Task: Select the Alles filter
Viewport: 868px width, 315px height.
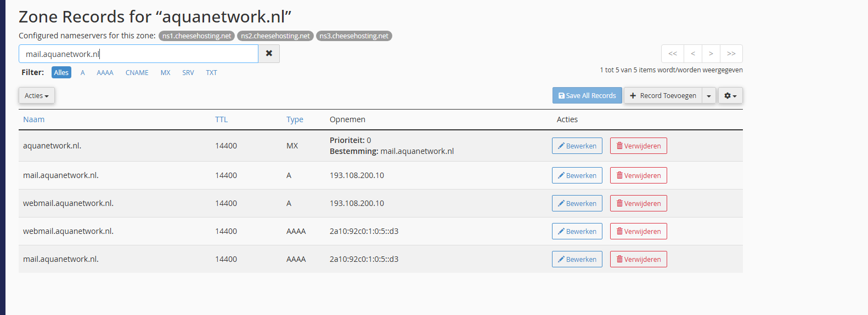Action: click(x=61, y=73)
